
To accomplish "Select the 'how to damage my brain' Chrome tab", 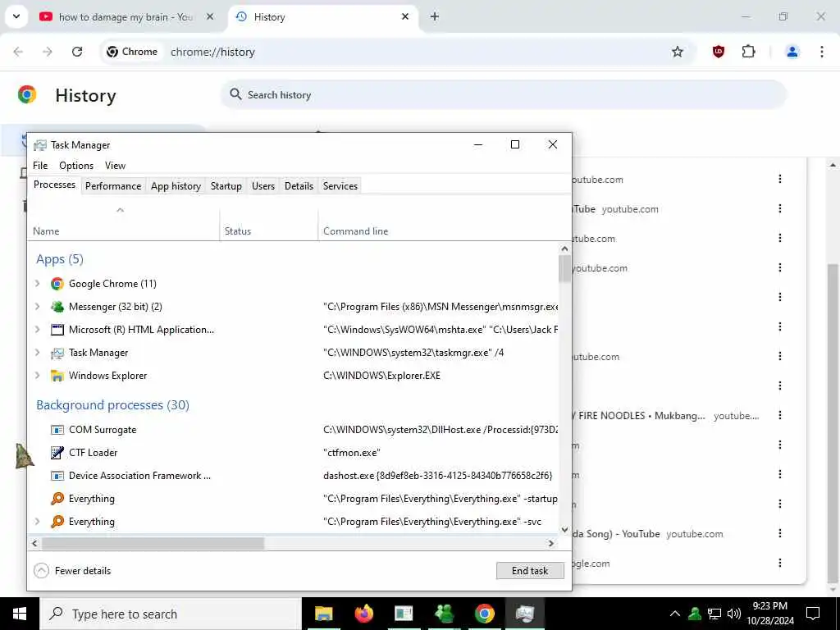I will pos(127,17).
